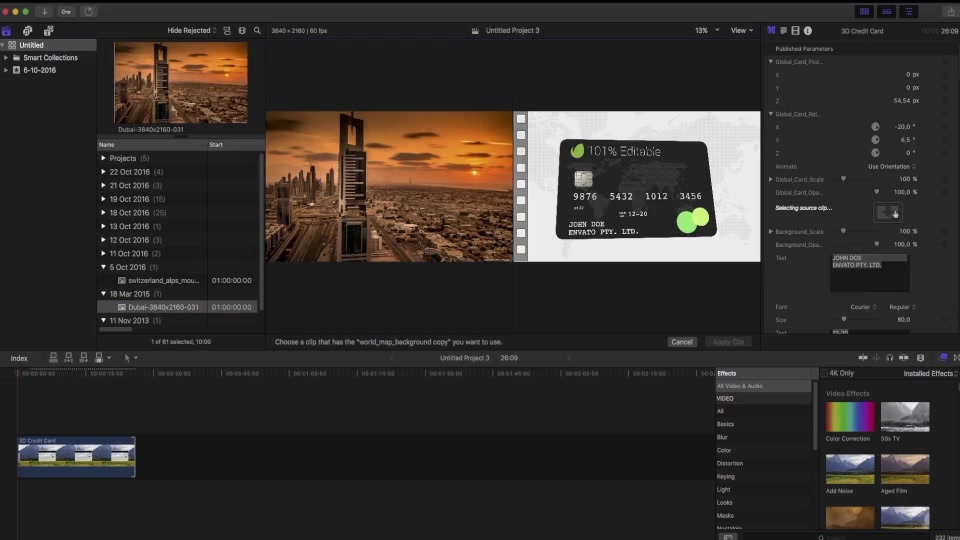Open the Titles and Generators sidebar icon
Screen dimensions: 960x540
click(48, 31)
